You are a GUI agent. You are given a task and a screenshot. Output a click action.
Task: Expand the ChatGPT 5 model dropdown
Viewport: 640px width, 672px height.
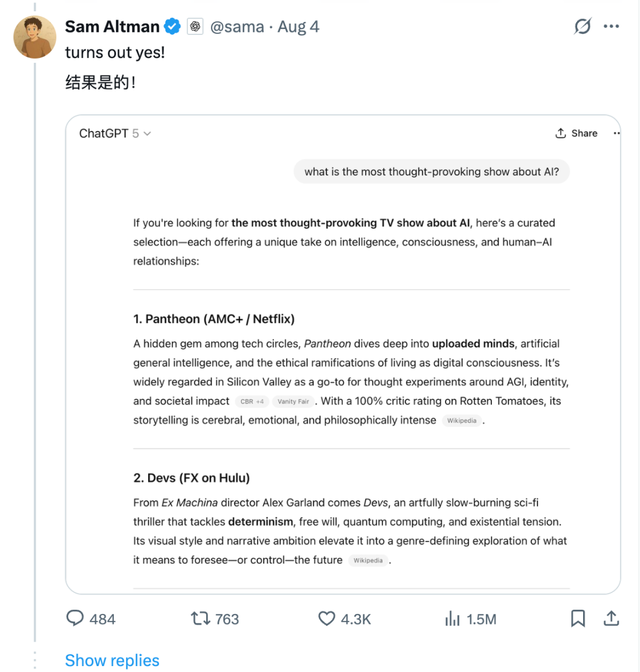click(x=115, y=133)
